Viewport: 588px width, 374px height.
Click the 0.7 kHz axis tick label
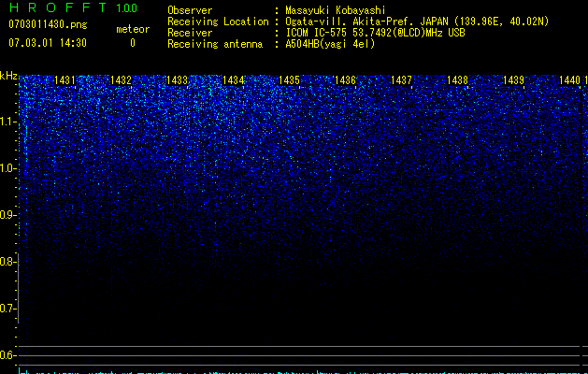click(x=7, y=309)
